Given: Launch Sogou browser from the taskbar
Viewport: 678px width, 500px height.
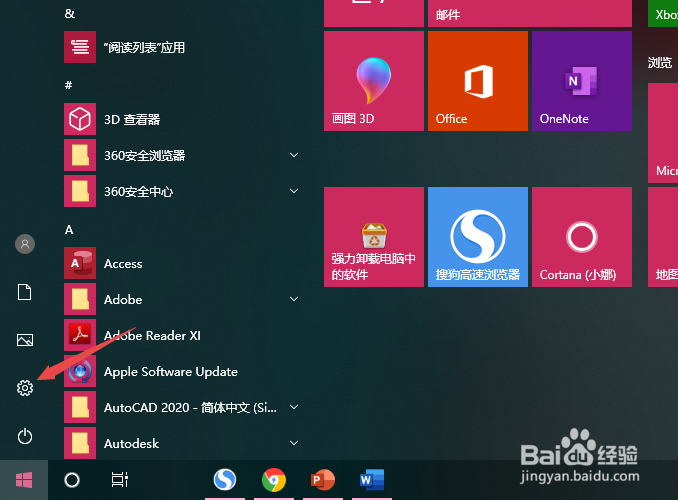Looking at the screenshot, I should click(225, 480).
